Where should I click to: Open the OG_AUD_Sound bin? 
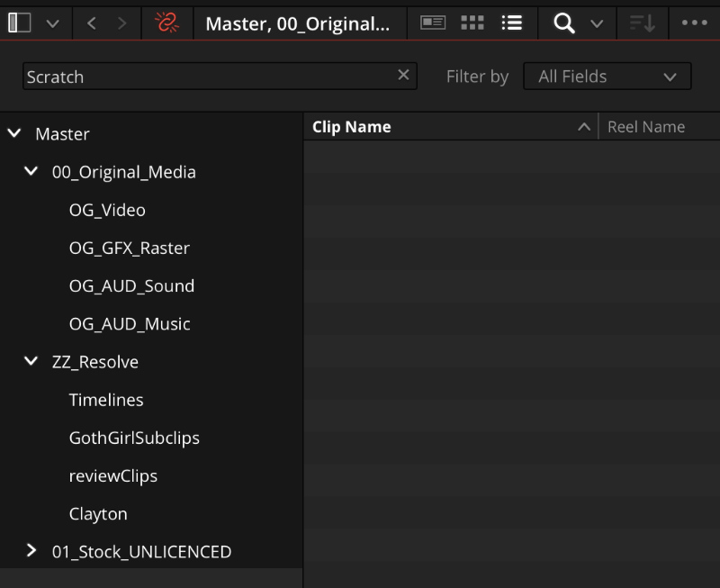[131, 286]
